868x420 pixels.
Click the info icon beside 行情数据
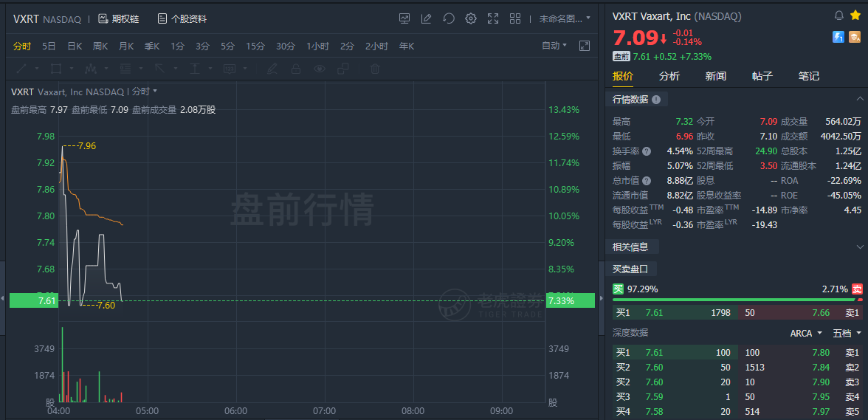(x=656, y=100)
